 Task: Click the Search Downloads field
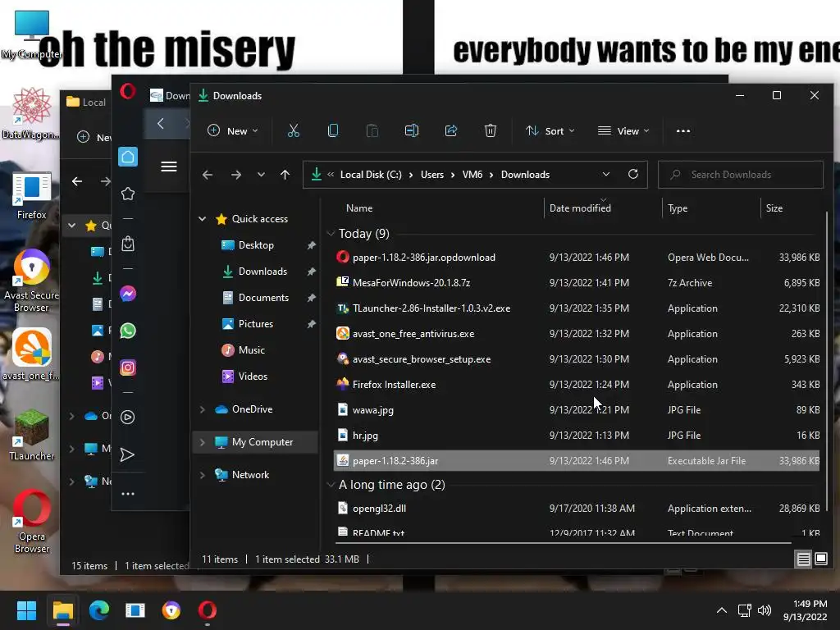(x=741, y=175)
